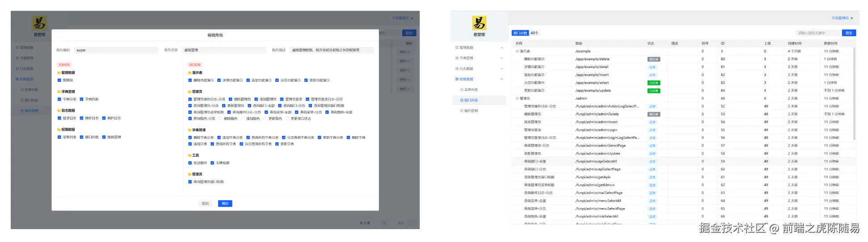Click the 字典管理 sidebar icon on API list page
The height and width of the screenshot is (242, 868).
tap(457, 58)
